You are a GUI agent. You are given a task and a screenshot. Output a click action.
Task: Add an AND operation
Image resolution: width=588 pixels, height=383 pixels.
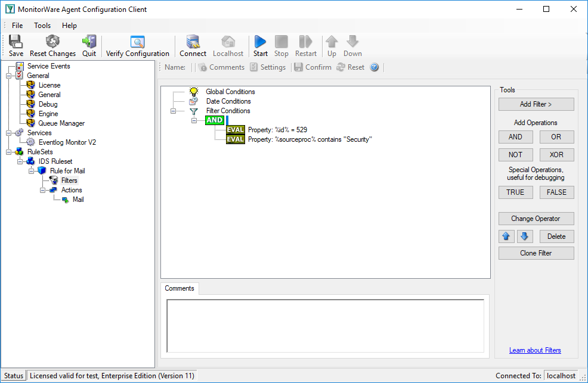point(516,137)
